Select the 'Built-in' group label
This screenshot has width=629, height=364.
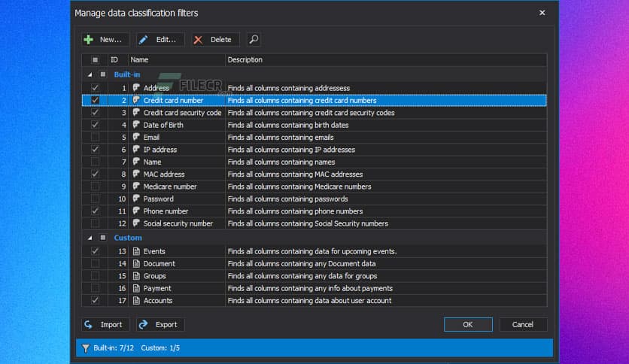point(126,74)
